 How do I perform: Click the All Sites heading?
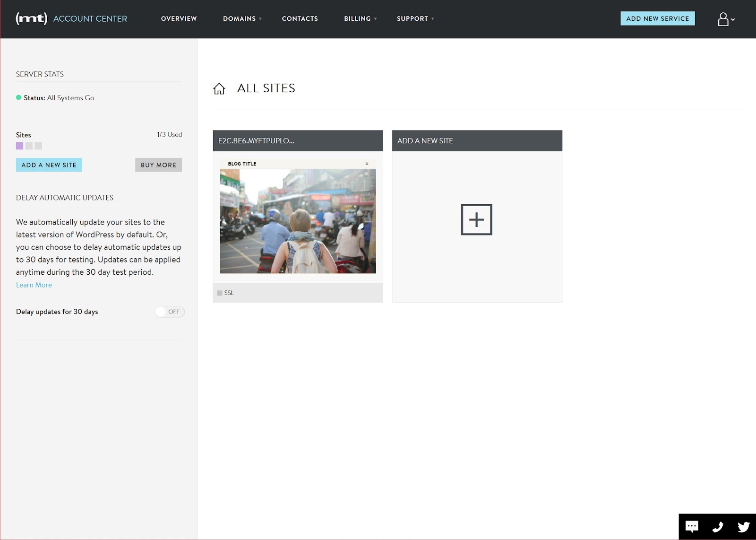tap(266, 88)
